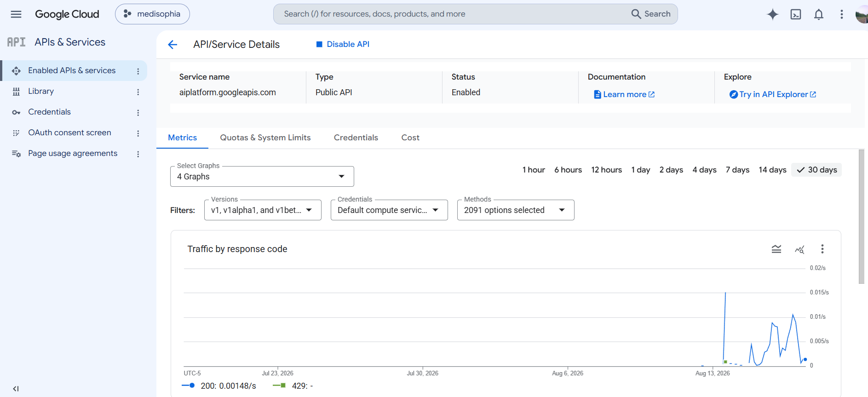The height and width of the screenshot is (397, 868).
Task: Click the explore chart data icon
Action: pos(799,249)
